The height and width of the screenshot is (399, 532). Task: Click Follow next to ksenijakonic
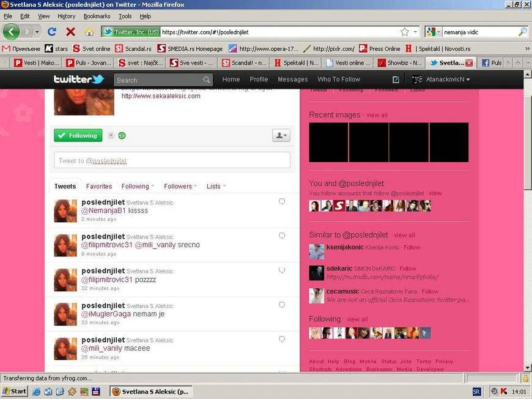pos(412,247)
